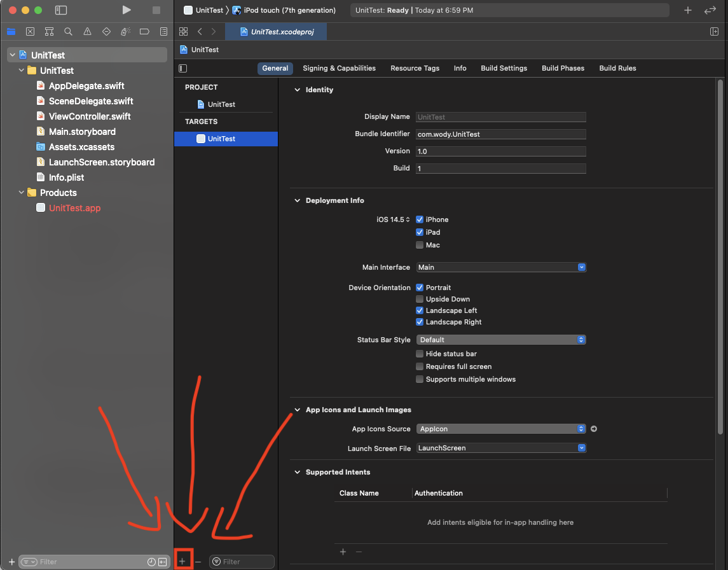728x570 pixels.
Task: Uncheck the iPad deployment checkbox
Action: click(x=420, y=232)
